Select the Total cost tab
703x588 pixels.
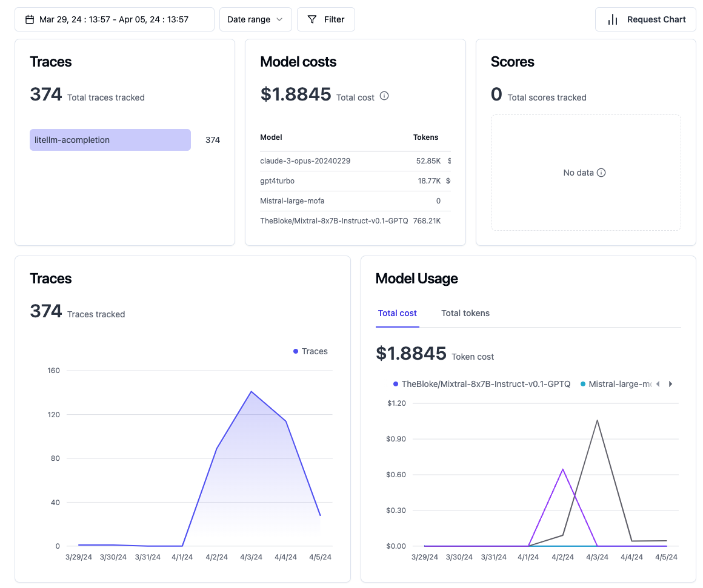397,313
